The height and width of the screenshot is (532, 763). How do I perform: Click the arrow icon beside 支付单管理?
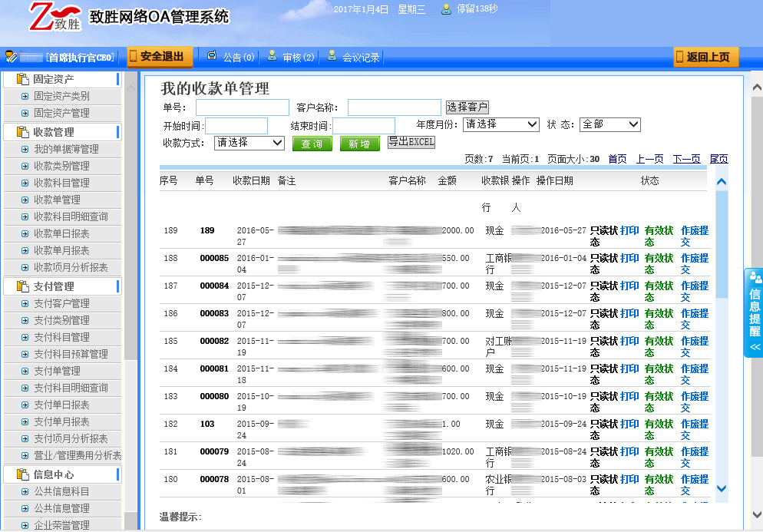(25, 371)
